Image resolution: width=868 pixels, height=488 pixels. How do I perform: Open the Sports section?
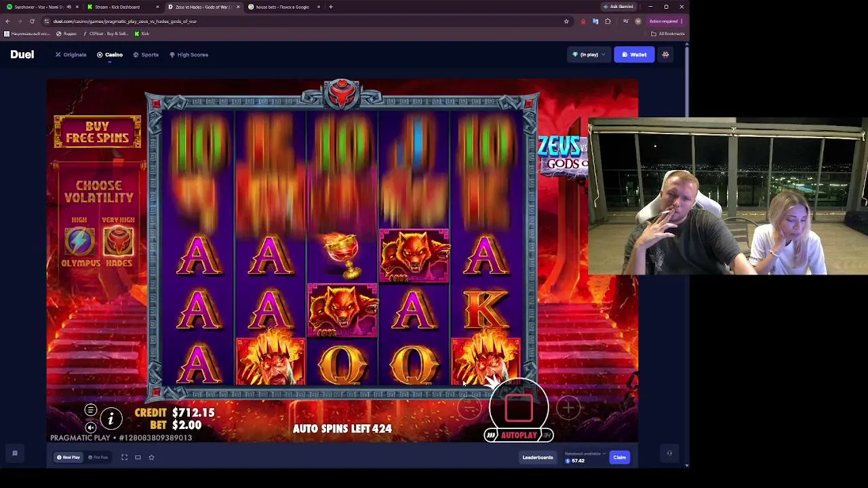click(146, 54)
